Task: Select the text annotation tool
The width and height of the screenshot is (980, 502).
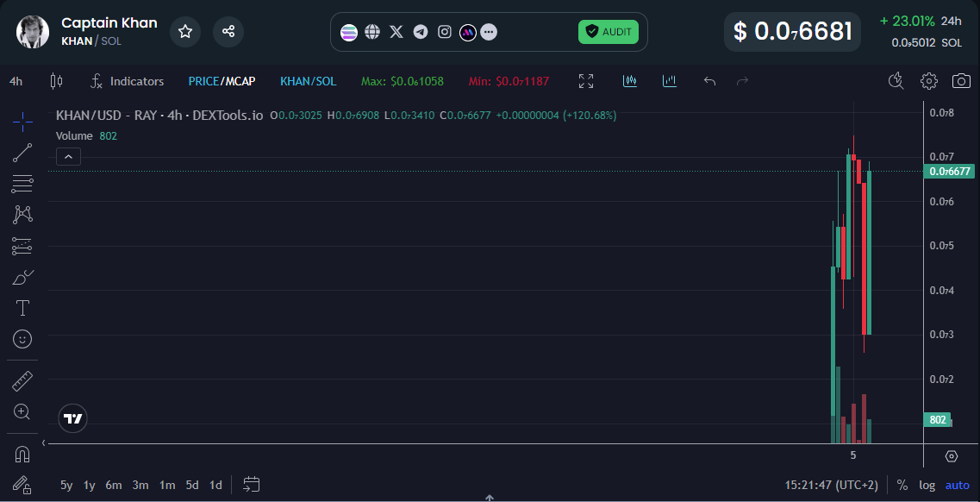Action: point(22,308)
